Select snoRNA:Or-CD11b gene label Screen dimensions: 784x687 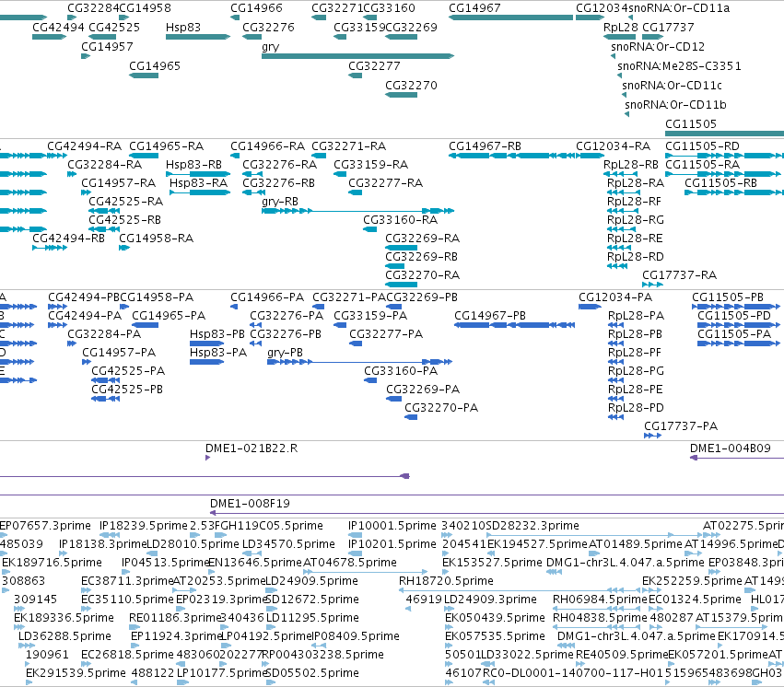675,105
